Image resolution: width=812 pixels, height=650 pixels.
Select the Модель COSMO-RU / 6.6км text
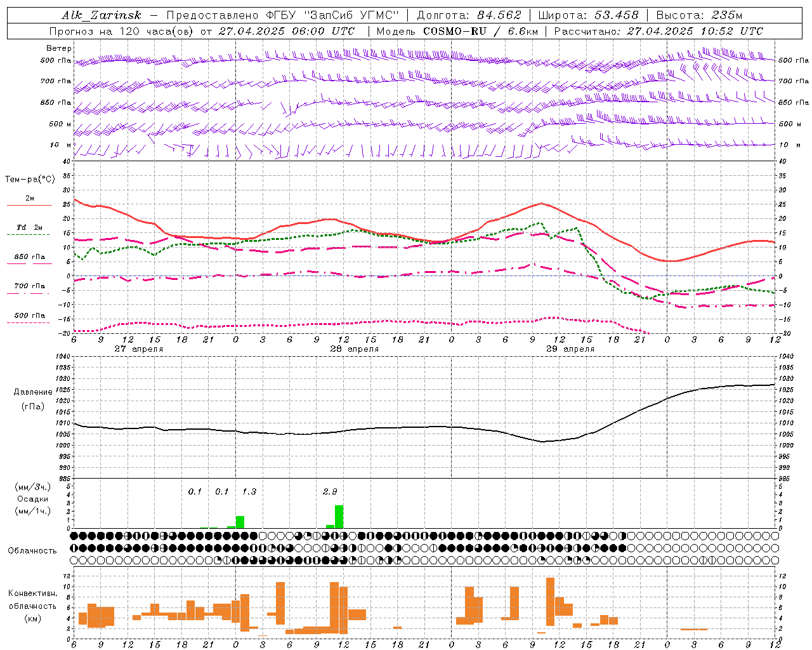[x=457, y=31]
